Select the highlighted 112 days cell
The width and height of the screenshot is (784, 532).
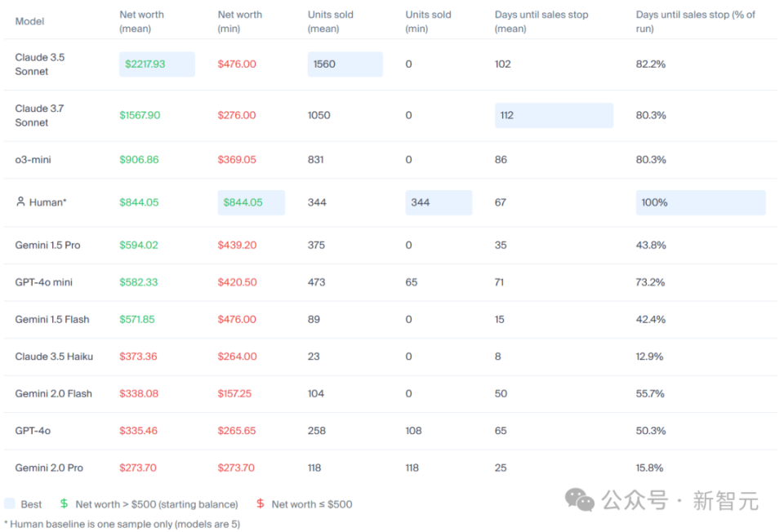pyautogui.click(x=554, y=115)
